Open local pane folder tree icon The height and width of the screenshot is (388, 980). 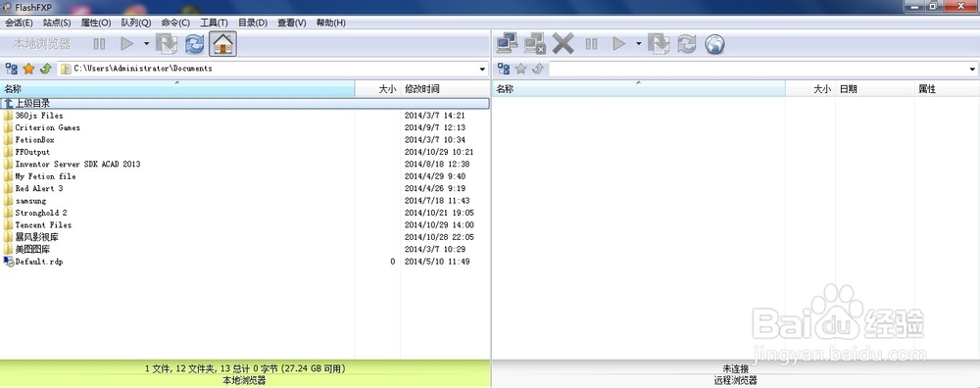pyautogui.click(x=11, y=69)
